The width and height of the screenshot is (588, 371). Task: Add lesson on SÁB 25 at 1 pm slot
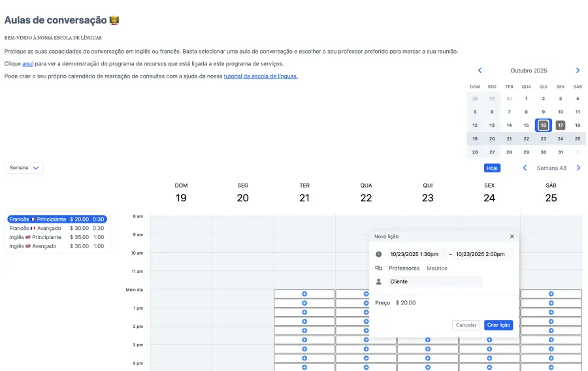(x=551, y=312)
